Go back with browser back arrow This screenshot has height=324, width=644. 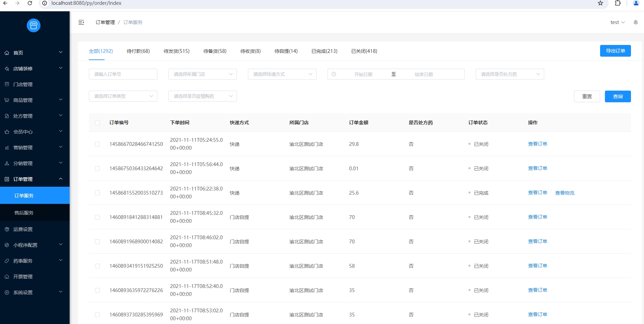pyautogui.click(x=5, y=3)
